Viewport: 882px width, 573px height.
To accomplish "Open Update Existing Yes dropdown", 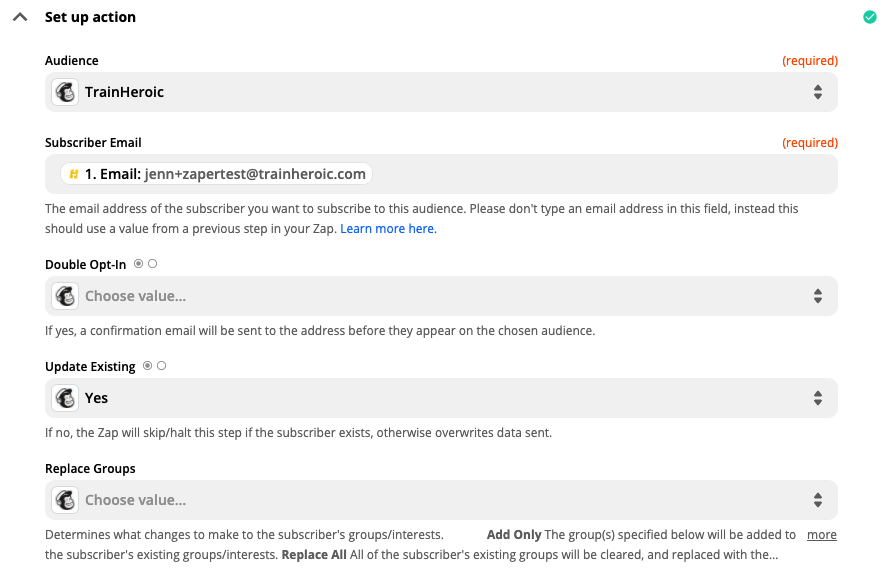I will 442,398.
